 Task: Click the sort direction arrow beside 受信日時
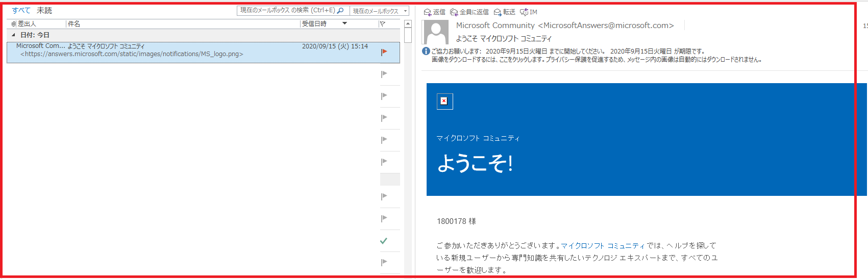345,23
